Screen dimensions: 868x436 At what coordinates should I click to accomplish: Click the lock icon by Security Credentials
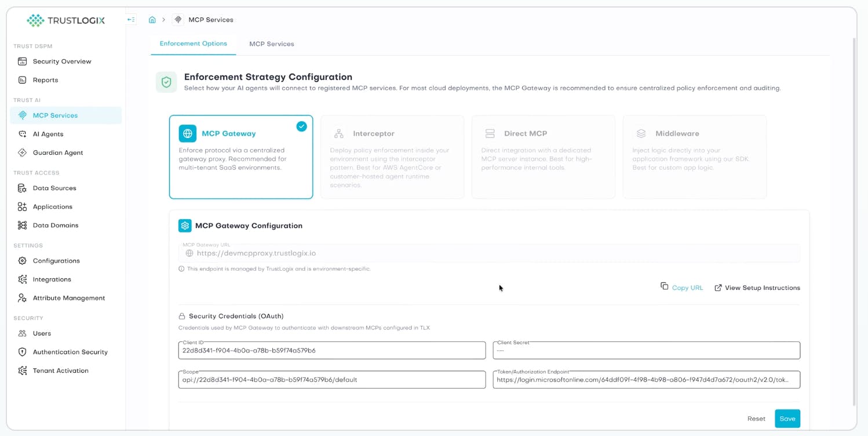(x=182, y=316)
